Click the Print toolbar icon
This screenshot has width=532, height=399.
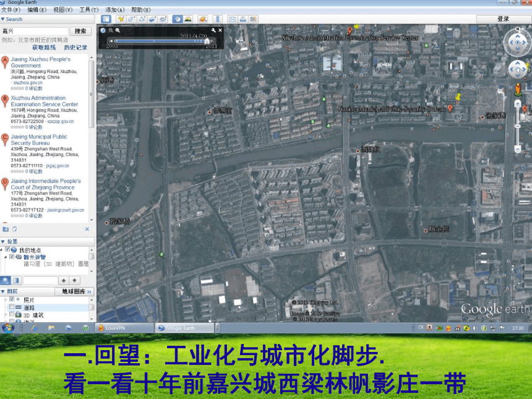click(x=243, y=19)
